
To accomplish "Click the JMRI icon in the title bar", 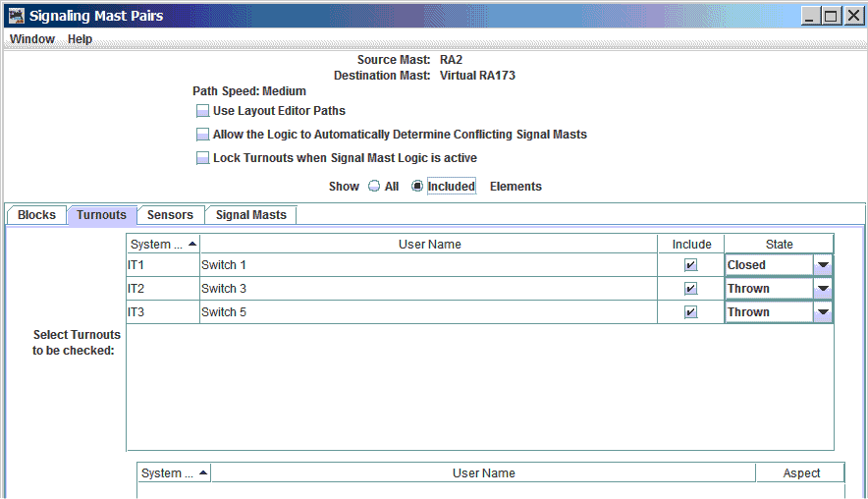I will click(17, 16).
